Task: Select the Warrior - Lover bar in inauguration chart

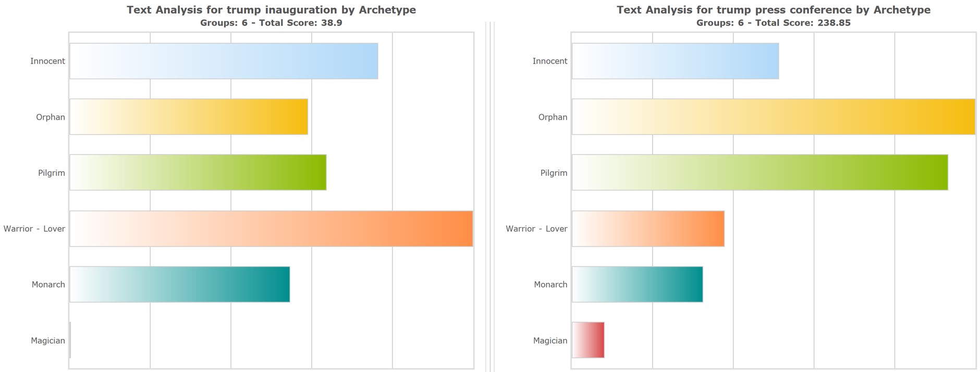Action: coord(271,229)
